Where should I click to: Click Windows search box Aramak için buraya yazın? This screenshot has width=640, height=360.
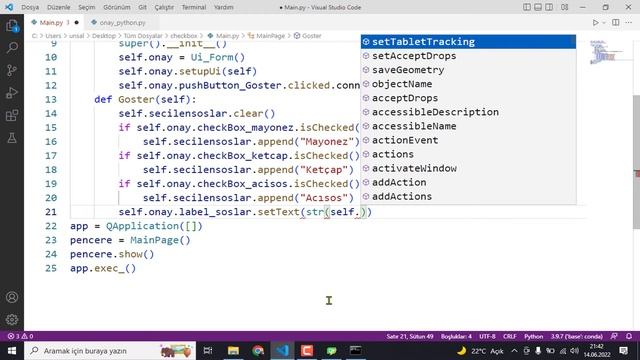click(x=110, y=351)
